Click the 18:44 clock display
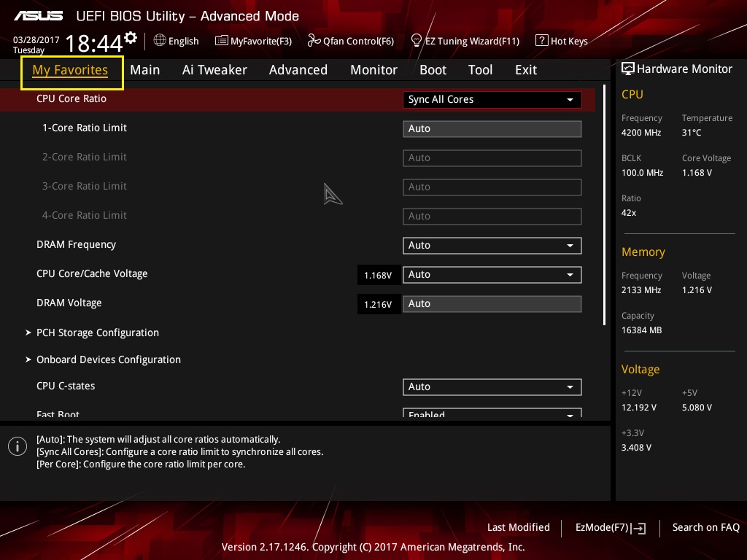 tap(94, 43)
